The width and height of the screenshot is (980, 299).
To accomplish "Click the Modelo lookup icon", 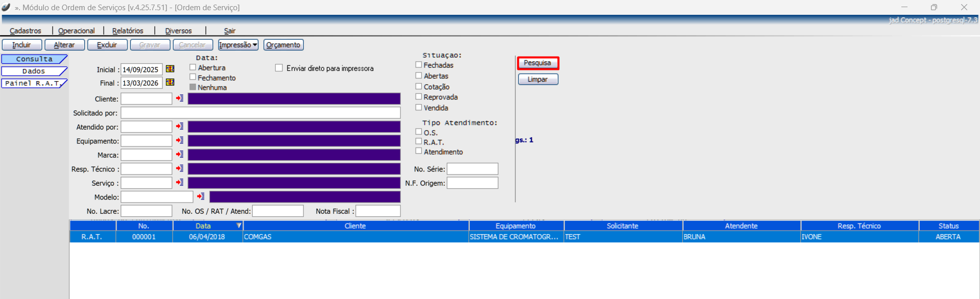I will (x=201, y=196).
